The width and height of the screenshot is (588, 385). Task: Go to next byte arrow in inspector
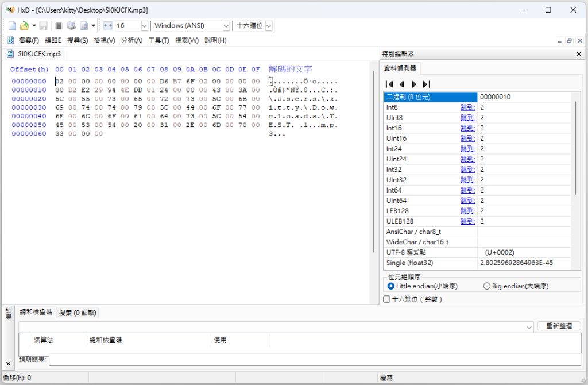tap(414, 84)
